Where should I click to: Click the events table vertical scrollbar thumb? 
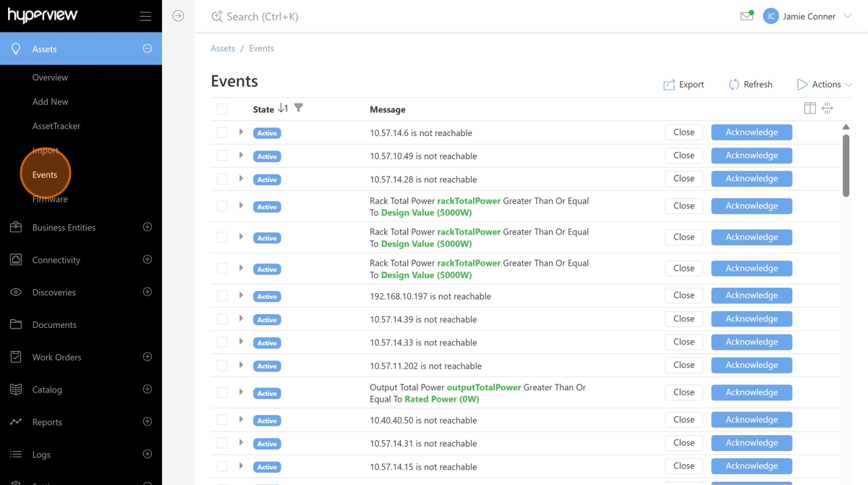pyautogui.click(x=846, y=165)
